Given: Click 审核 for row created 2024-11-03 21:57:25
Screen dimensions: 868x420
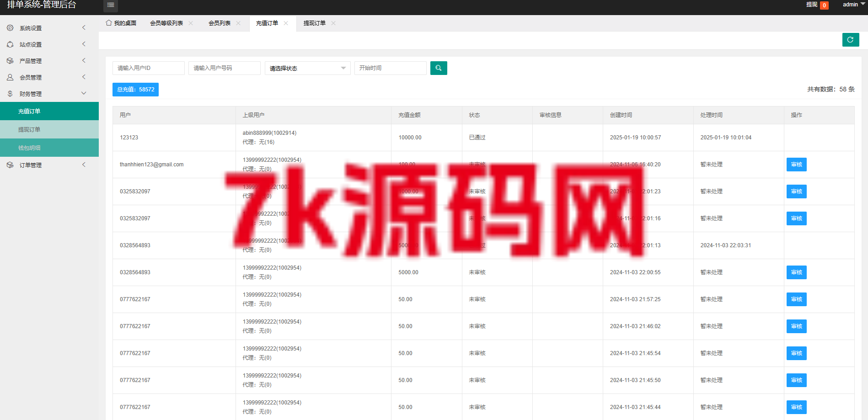Looking at the screenshot, I should point(797,299).
